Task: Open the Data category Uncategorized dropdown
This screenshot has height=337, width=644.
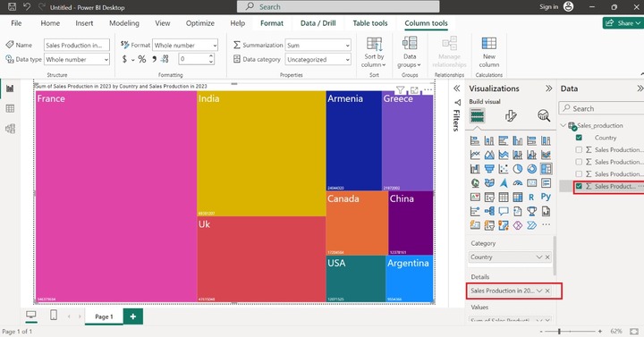Action: pos(318,59)
